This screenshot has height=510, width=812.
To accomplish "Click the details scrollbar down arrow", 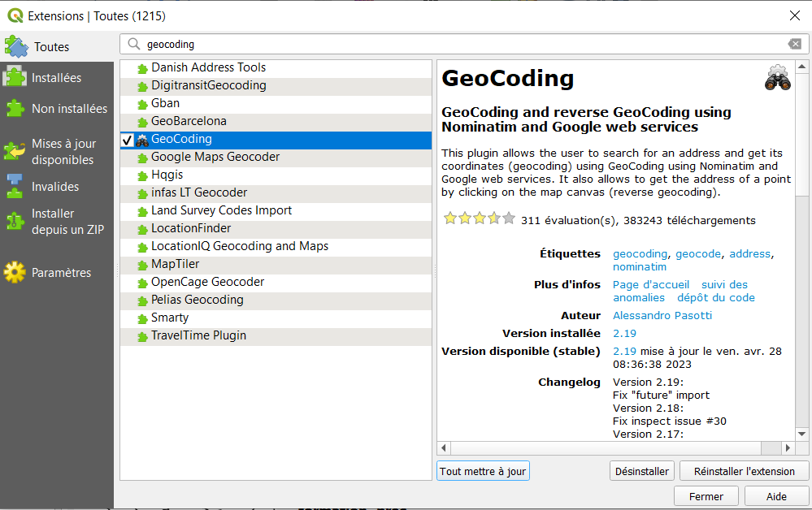I will 801,434.
